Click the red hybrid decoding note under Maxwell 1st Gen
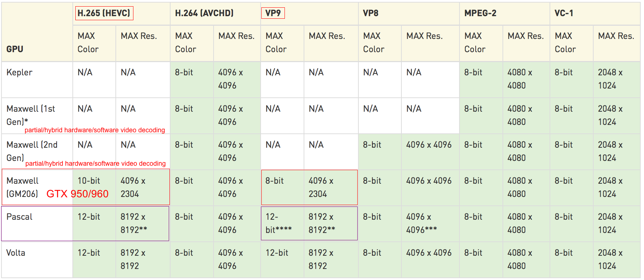Screen dimensions: 644x280 point(94,130)
